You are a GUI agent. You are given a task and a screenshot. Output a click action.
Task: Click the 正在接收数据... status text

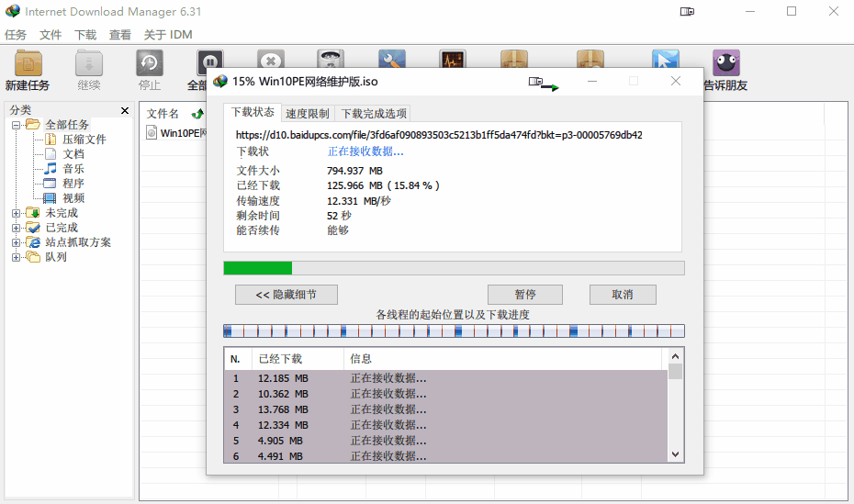365,151
